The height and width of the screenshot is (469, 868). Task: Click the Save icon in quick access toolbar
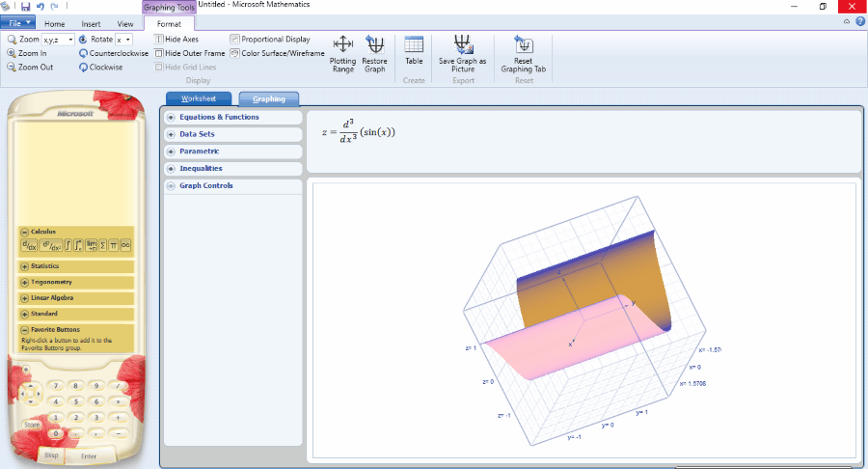[x=25, y=7]
